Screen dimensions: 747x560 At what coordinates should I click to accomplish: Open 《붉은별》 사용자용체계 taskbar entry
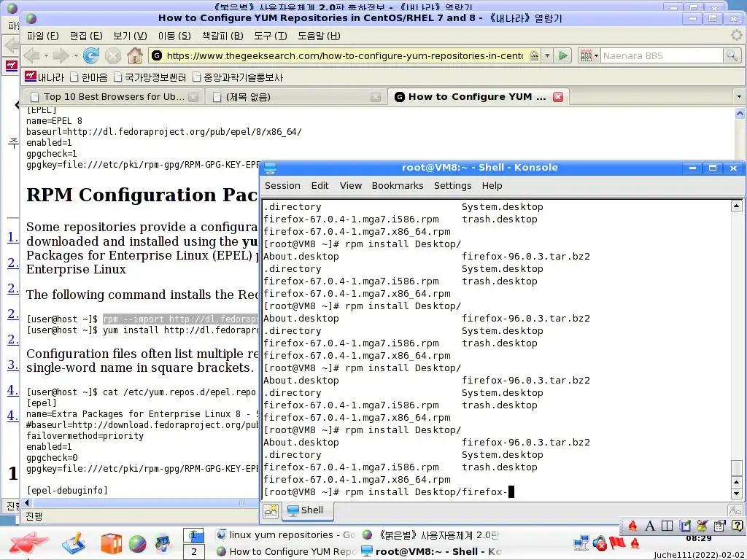click(430, 534)
